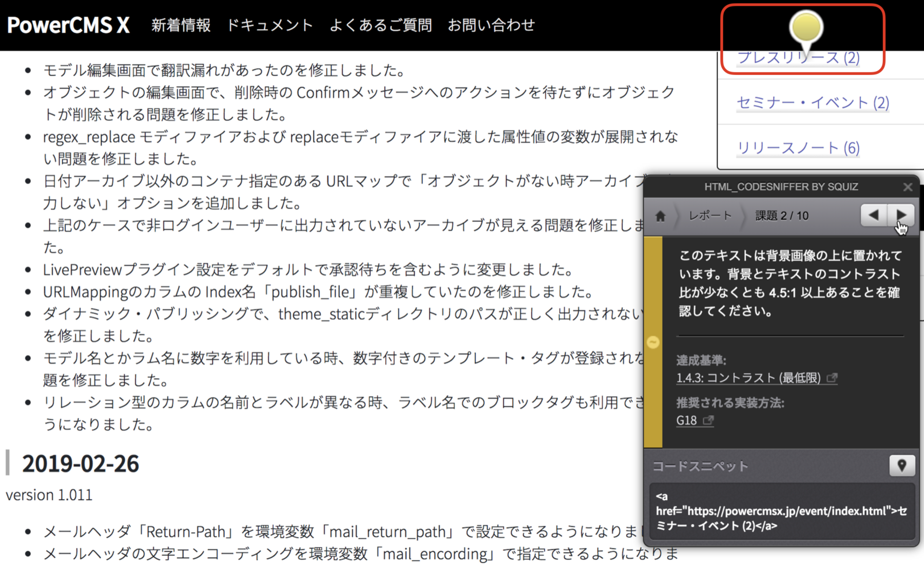Open the セミナー・イベント (2) link
924x565 pixels.
point(813,103)
